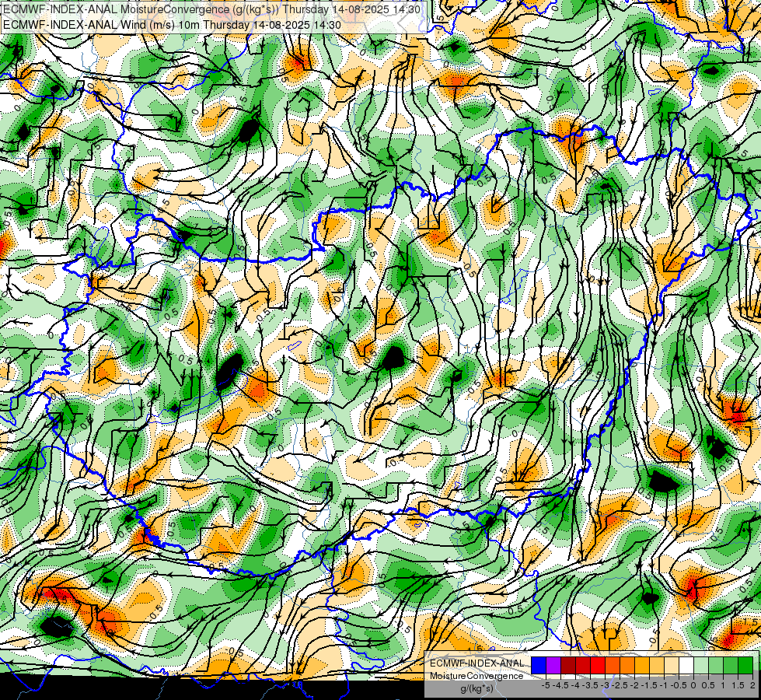Select the purple legend color swatch
The width and height of the screenshot is (761, 700).
[553, 665]
